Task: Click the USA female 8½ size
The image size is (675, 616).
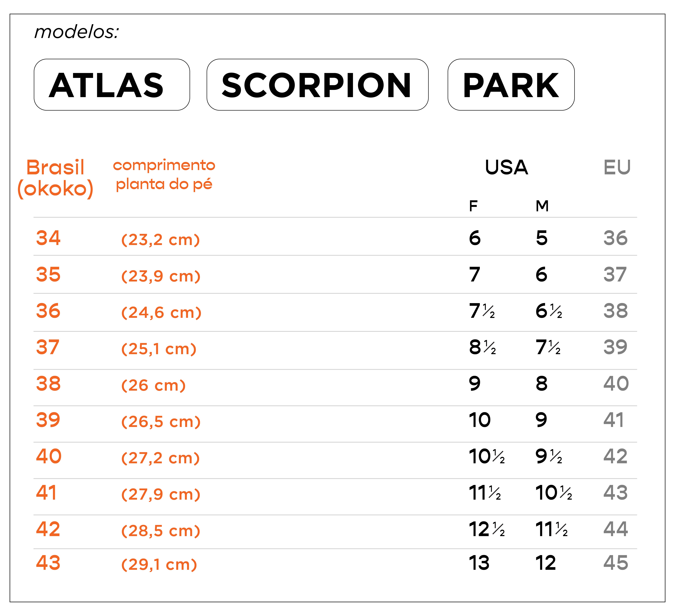Action: [x=482, y=347]
